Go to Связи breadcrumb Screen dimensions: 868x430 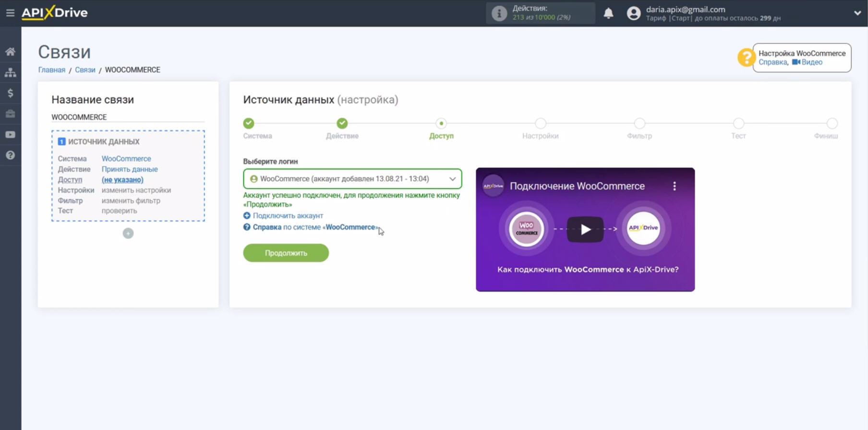tap(85, 70)
